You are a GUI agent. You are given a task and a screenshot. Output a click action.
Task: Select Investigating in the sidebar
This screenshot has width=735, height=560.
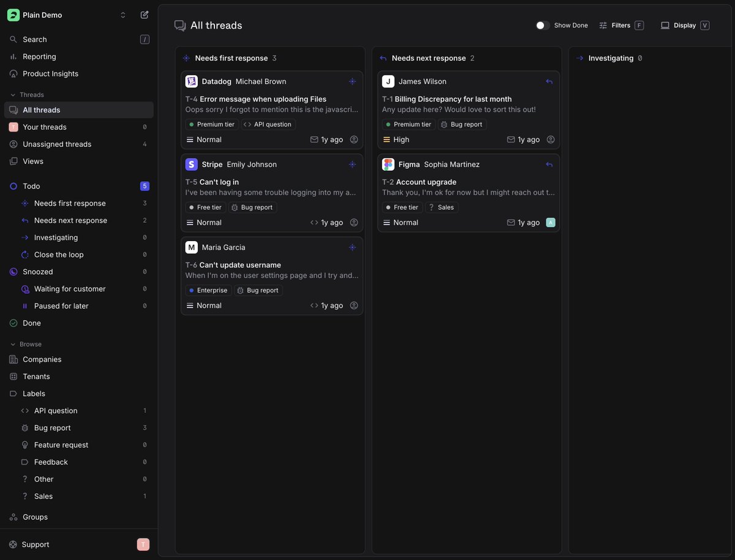85,237
